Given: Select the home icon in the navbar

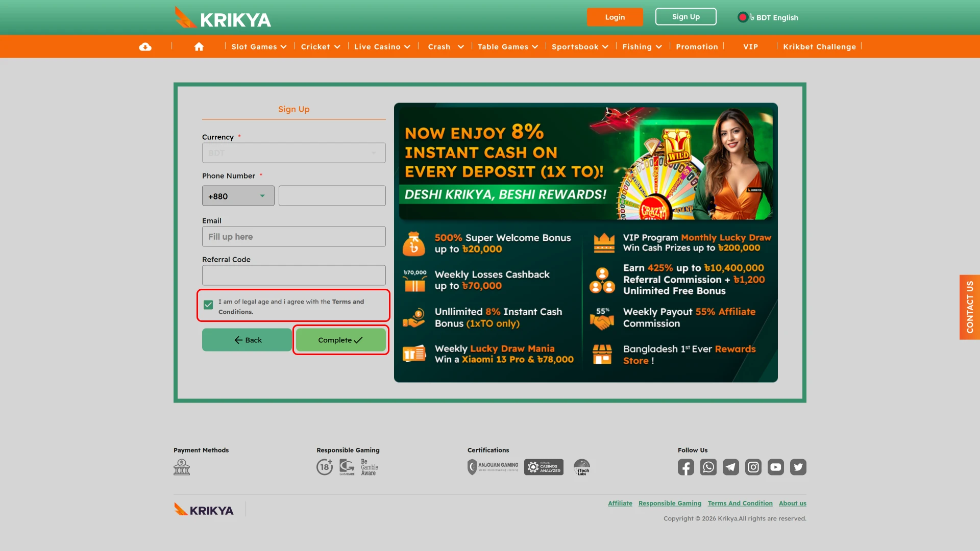Looking at the screenshot, I should 199,46.
